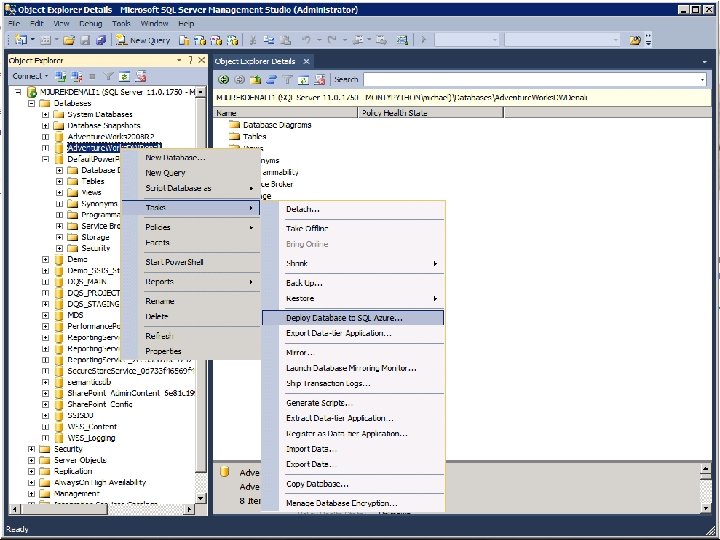
Task: Click the Stop square icon in Object Explorer
Action: [92, 76]
